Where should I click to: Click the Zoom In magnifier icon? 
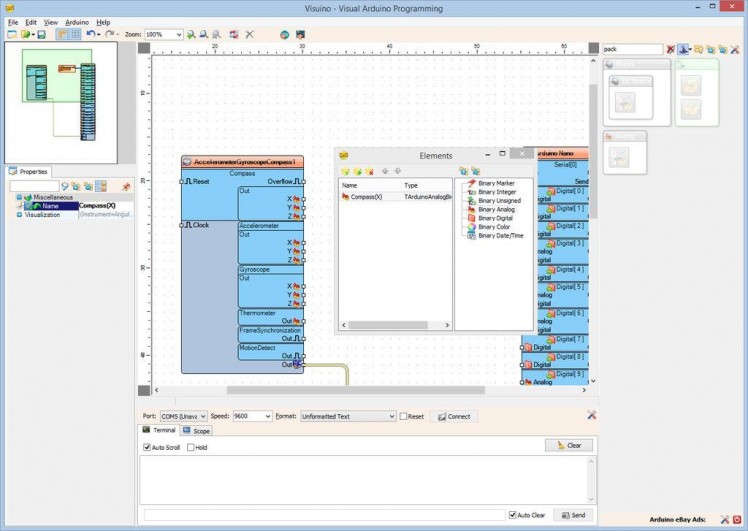(x=191, y=34)
